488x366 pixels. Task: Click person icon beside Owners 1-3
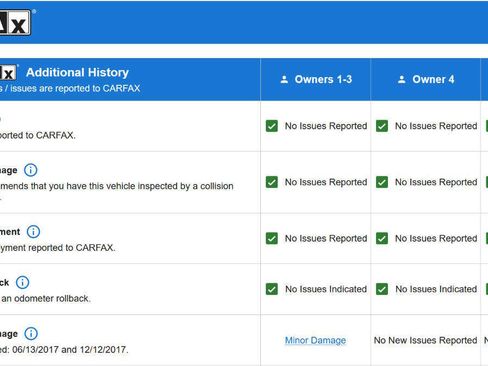pos(284,79)
